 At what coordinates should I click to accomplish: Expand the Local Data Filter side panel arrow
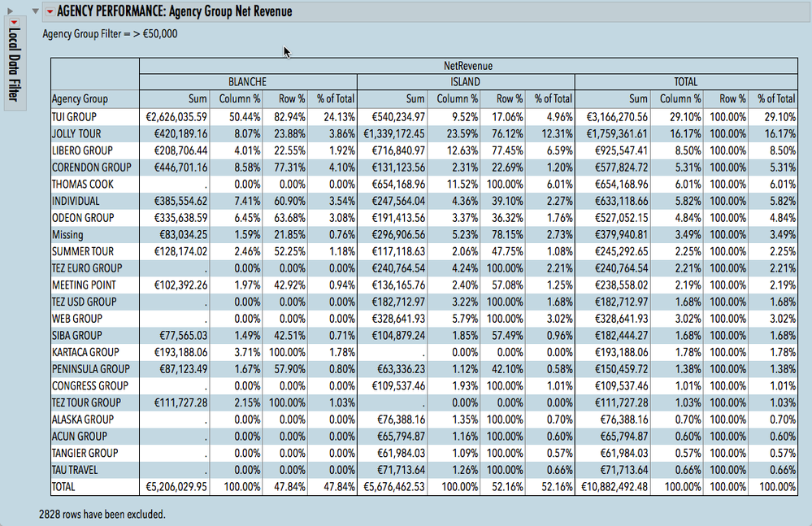10,11
